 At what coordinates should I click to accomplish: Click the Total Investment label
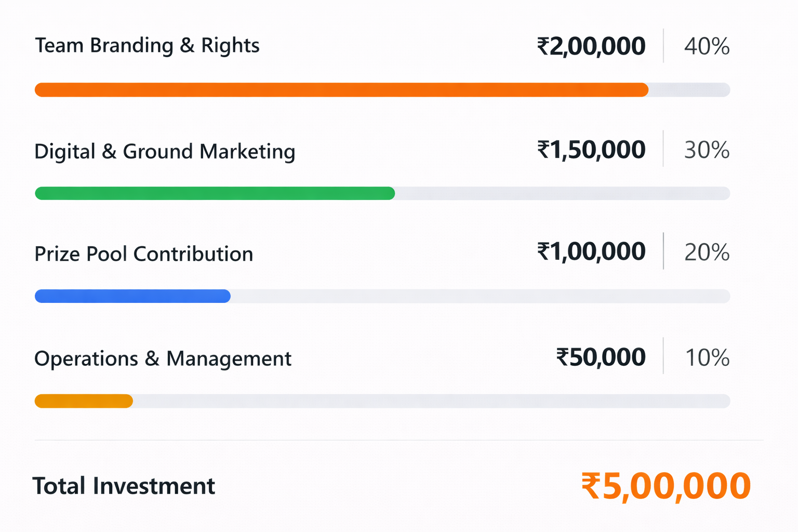(x=124, y=486)
